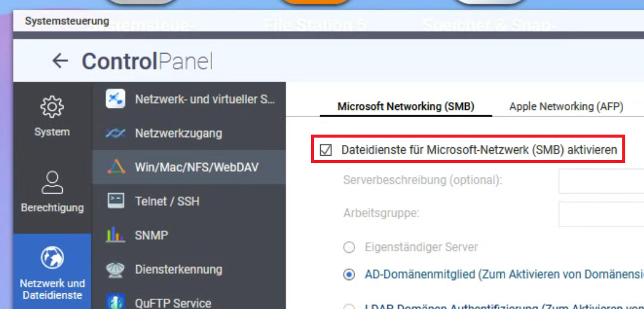This screenshot has width=644, height=309.
Task: Select Eigenständiger Server radio button
Action: [x=349, y=247]
